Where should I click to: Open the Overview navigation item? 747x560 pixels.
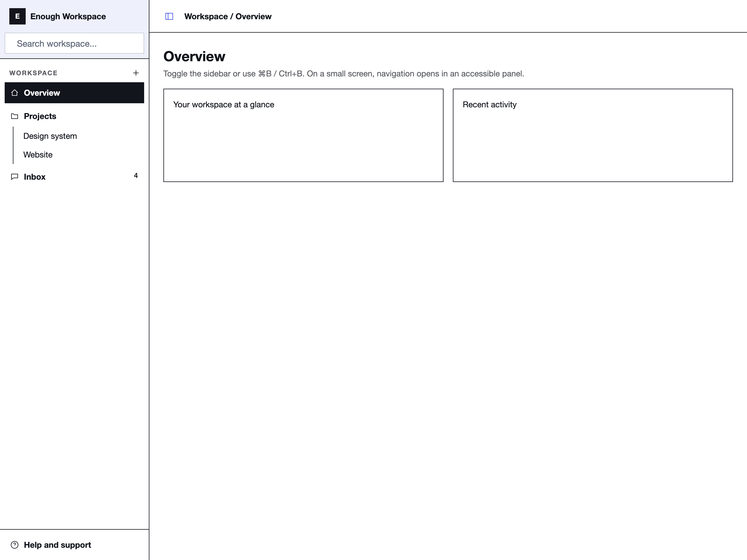coord(74,93)
